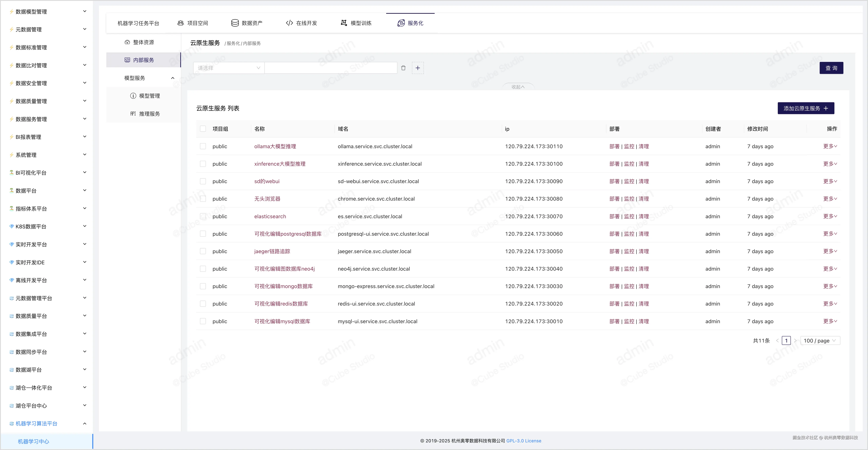Click the 项目空间 people icon
868x450 pixels.
[181, 23]
